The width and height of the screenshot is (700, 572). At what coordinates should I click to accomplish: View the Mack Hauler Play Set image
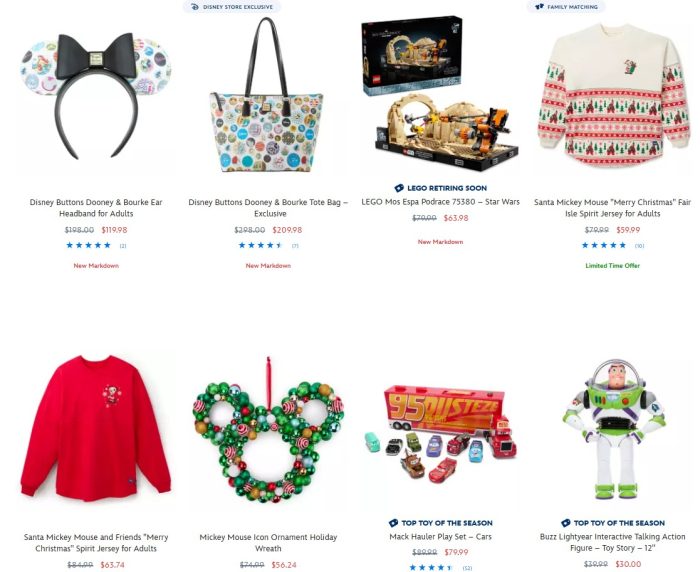tap(440, 434)
